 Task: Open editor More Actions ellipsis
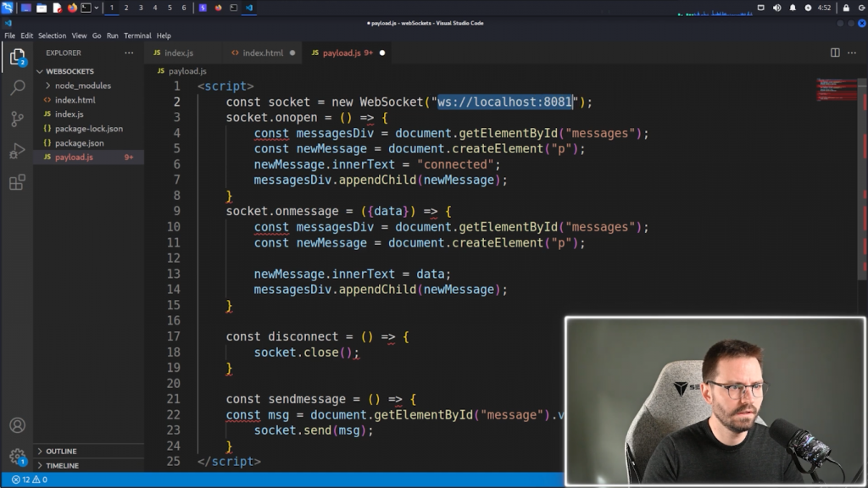point(852,53)
